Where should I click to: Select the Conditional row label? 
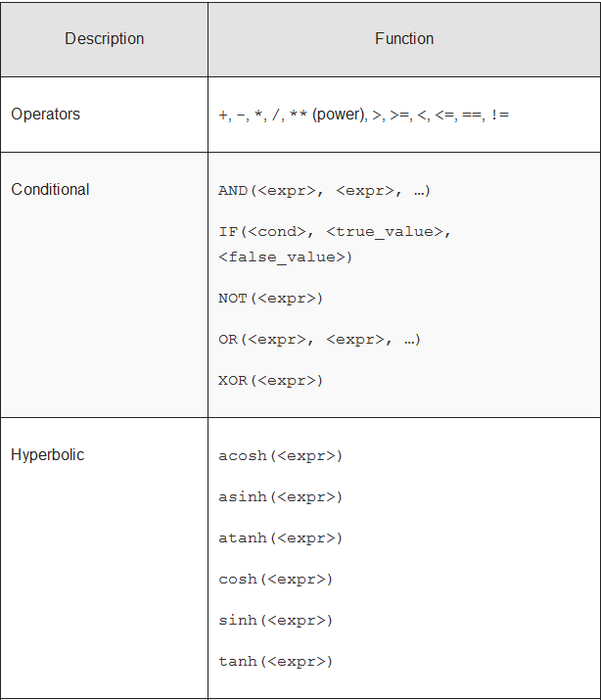pos(50,190)
